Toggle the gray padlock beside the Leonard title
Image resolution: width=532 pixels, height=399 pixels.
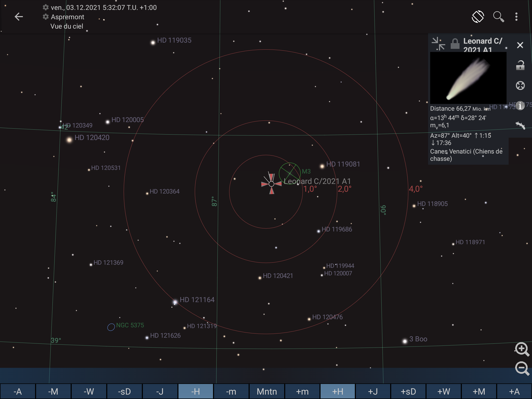click(x=455, y=44)
